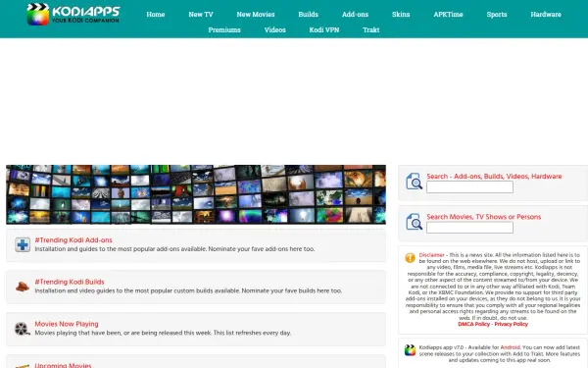The image size is (588, 368).
Task: Open the Upcoming Movies link
Action: pos(63,365)
